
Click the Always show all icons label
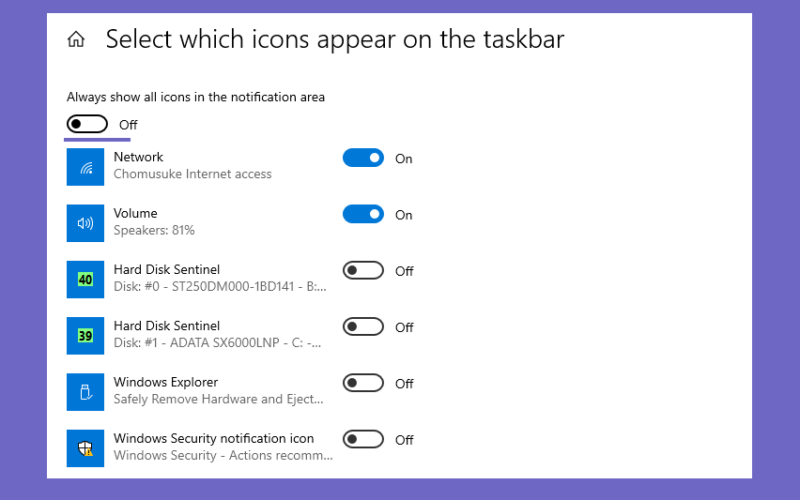coord(195,97)
